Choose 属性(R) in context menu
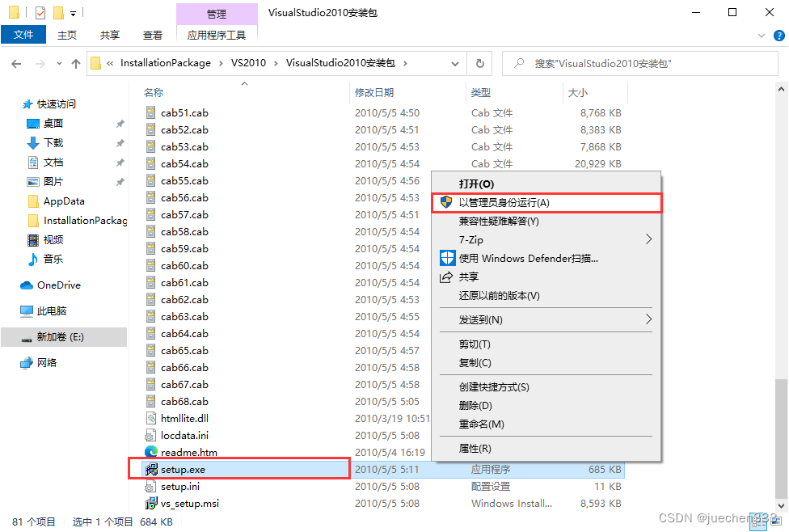 [x=546, y=449]
